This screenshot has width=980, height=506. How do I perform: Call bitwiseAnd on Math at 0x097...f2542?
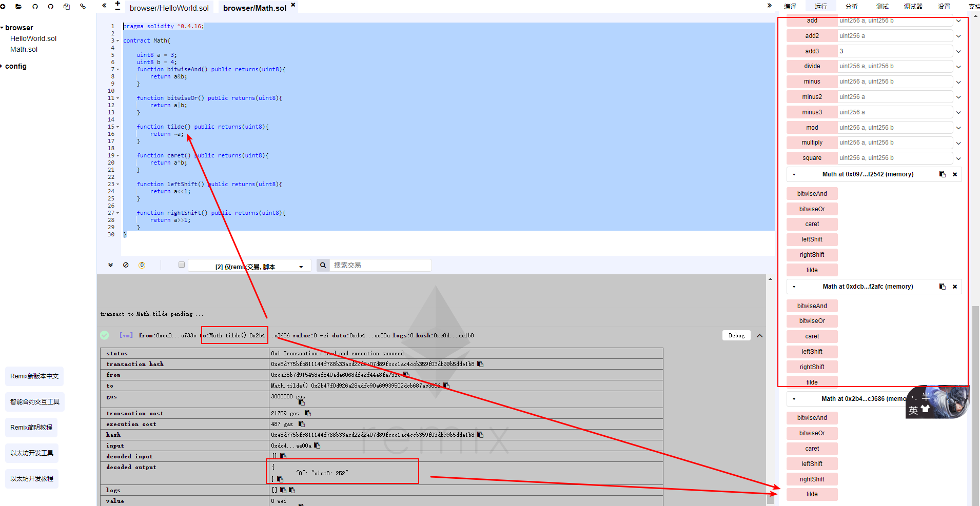click(812, 194)
